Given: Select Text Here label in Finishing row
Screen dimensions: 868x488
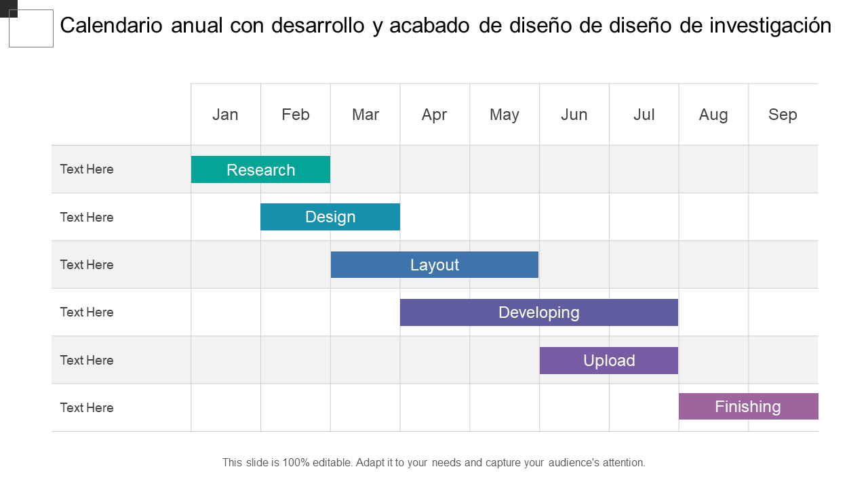Looking at the screenshot, I should pos(87,408).
